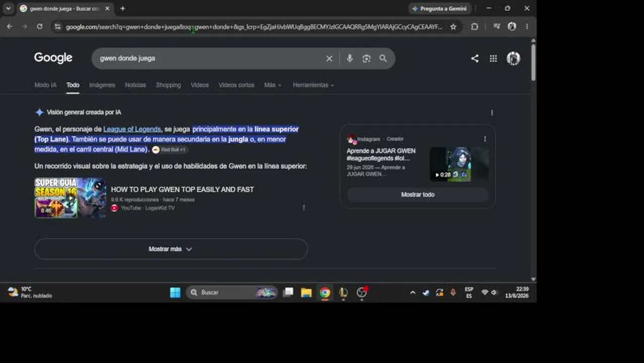Open the Red Bull +1 source chip
This screenshot has height=363, width=644.
point(170,150)
